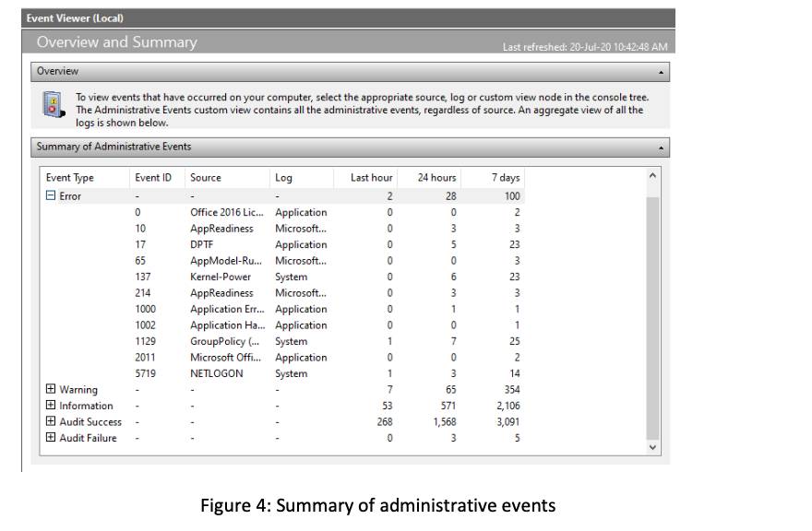The height and width of the screenshot is (531, 812).
Task: Click the 28 Error 24-hour total
Action: [x=450, y=196]
